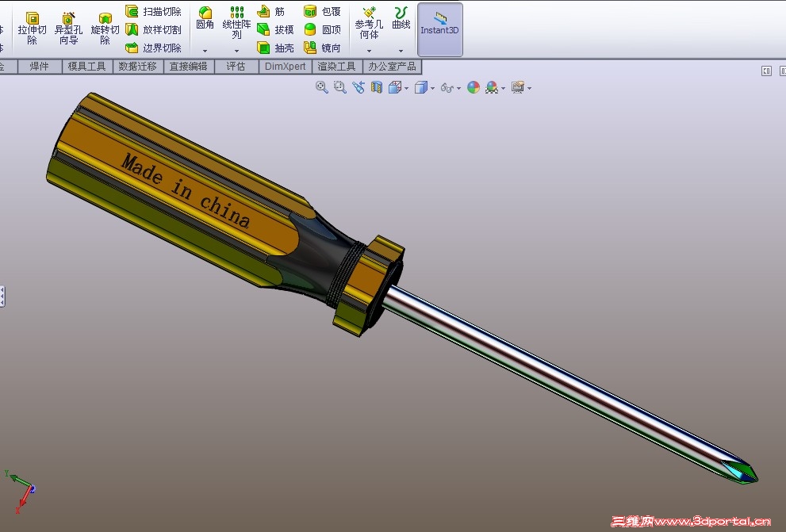
Task: Select the 'Made in china' engraved text
Action: click(x=186, y=191)
